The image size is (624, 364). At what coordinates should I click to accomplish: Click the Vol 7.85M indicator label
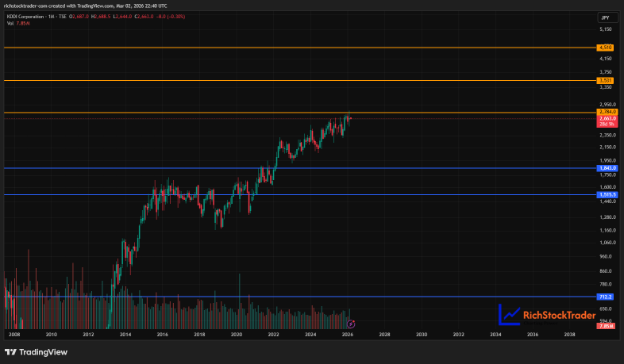point(18,24)
